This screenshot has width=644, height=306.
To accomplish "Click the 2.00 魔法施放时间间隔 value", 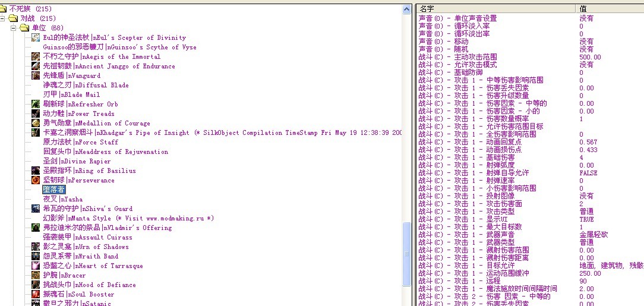I will click(x=586, y=289).
